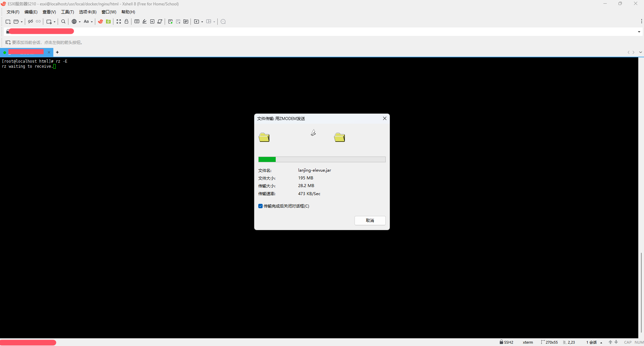Expand the 1 会话 sessions arrow
This screenshot has width=644, height=346.
tap(601, 343)
